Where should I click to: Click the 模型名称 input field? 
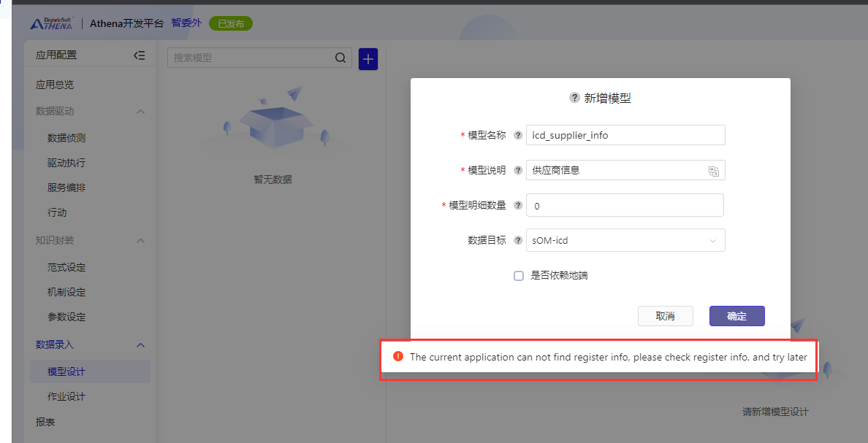[625, 135]
